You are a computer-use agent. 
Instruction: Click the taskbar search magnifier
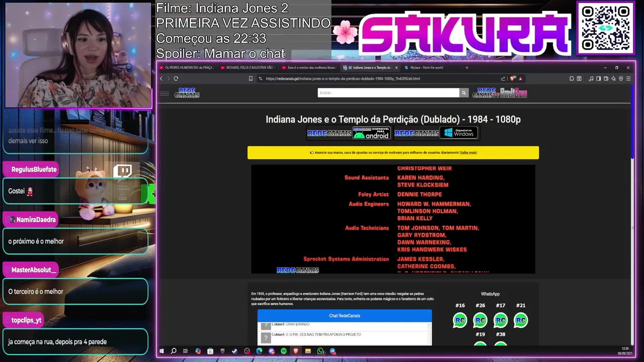pos(174,351)
